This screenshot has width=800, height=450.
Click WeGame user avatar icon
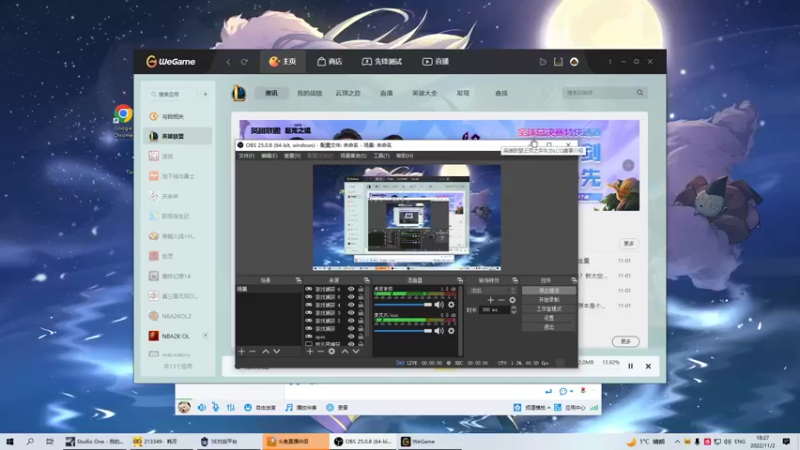coord(574,62)
